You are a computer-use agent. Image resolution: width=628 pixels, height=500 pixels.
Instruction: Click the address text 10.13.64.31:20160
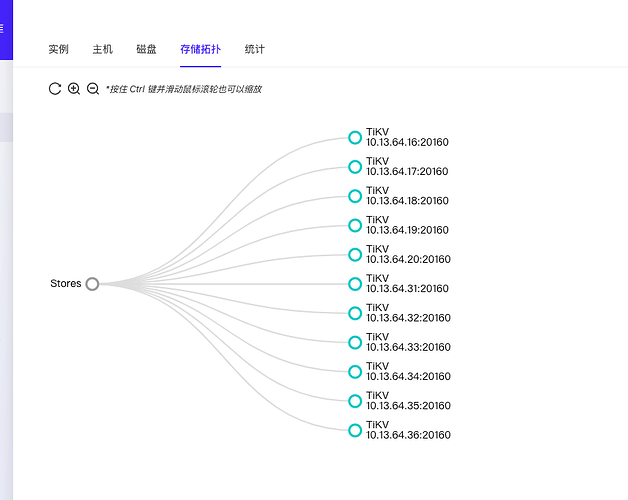pos(407,288)
